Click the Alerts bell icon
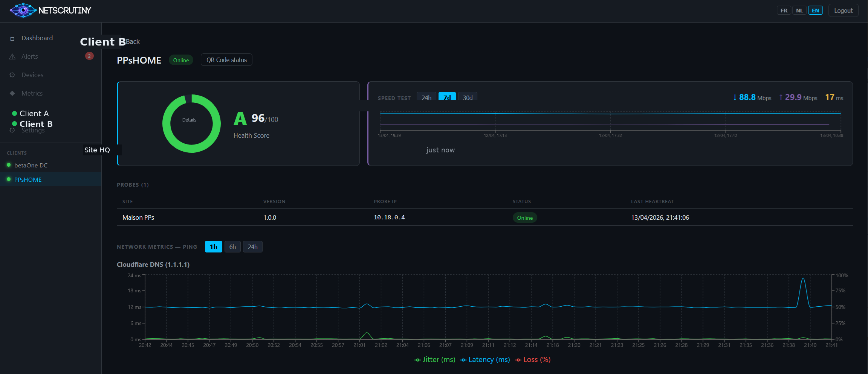This screenshot has height=374, width=868. (12, 56)
